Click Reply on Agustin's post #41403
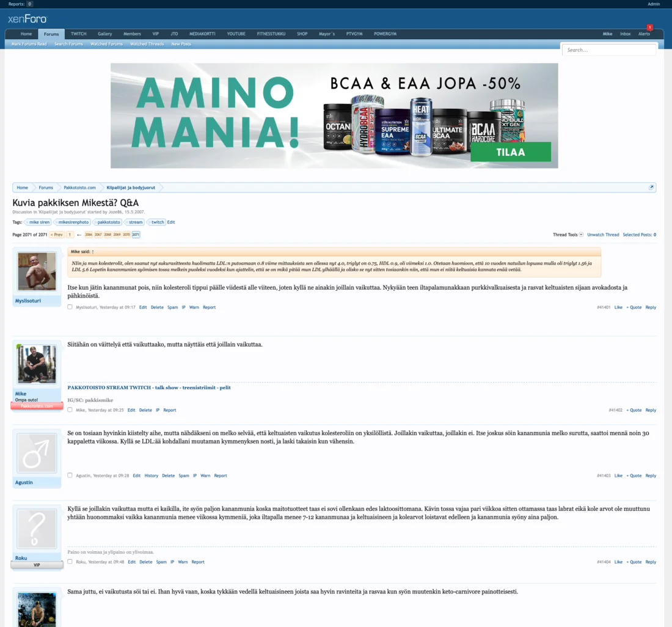Image resolution: width=672 pixels, height=627 pixels. [x=651, y=475]
